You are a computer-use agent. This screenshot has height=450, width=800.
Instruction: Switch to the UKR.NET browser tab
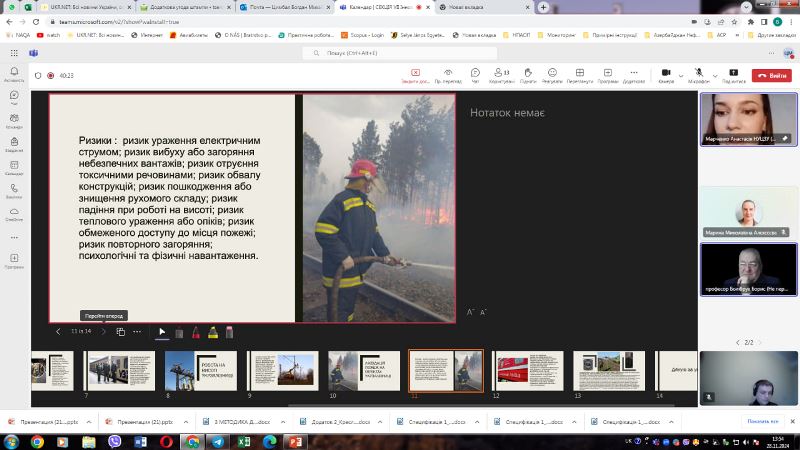[x=85, y=7]
